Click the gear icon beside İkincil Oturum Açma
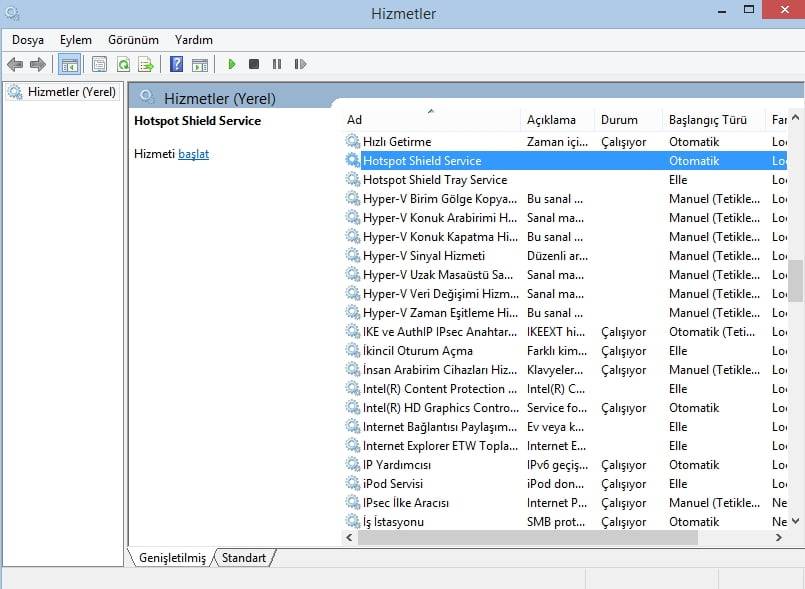Viewport: 805px width, 589px height. tap(352, 350)
